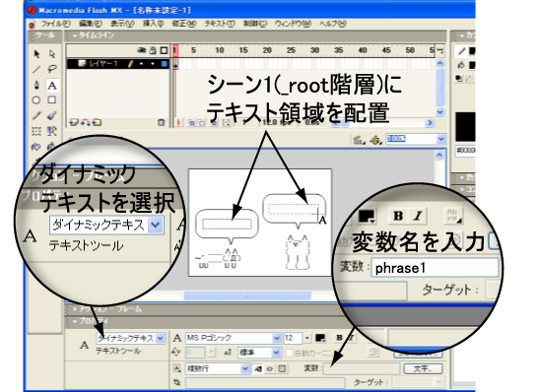Screen dimensions: 538x392
Task: Toggle italic in property inspector
Action: (352, 338)
